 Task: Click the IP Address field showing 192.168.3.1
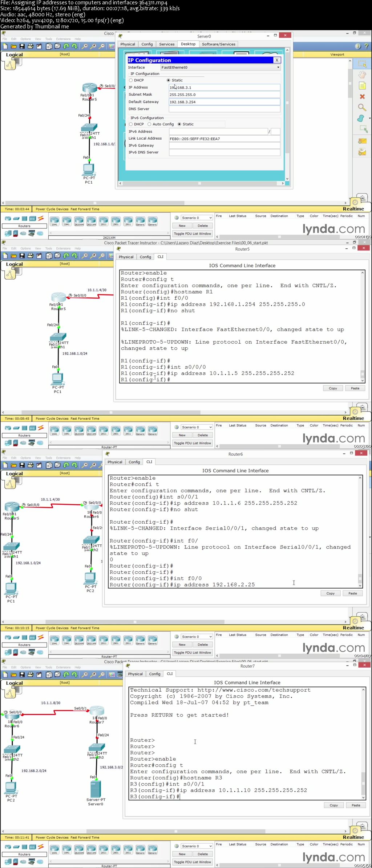(x=225, y=87)
